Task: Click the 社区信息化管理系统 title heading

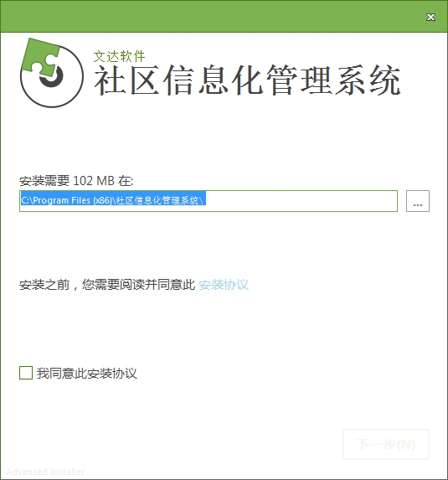Action: point(247,80)
